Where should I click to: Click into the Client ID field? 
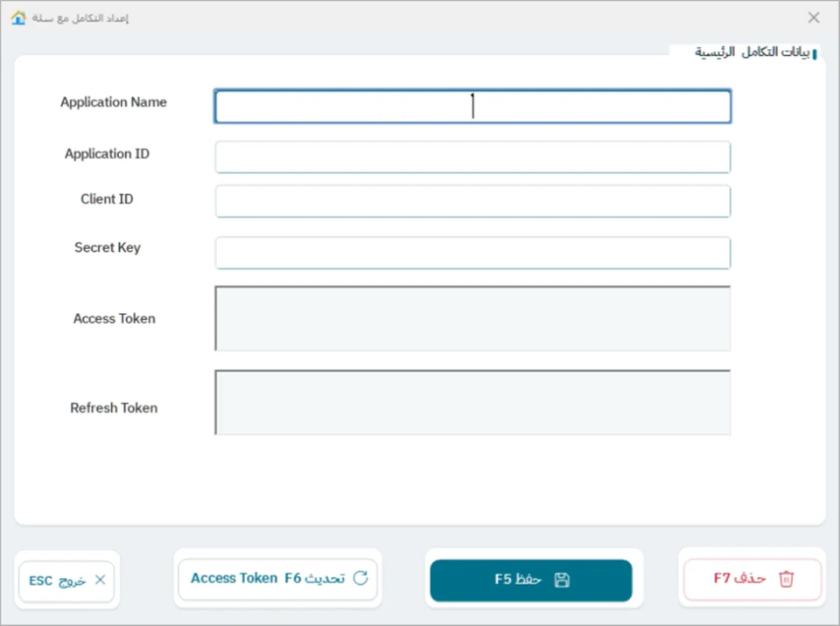(472, 201)
